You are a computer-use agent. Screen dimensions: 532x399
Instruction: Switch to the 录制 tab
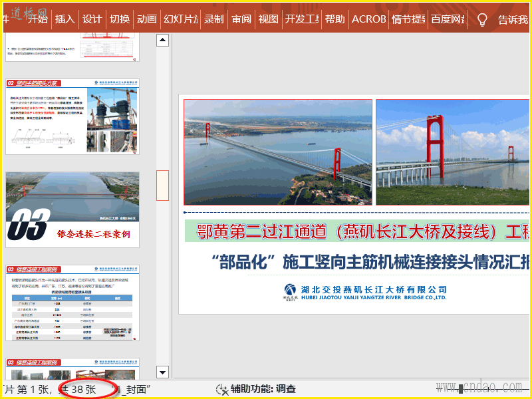point(214,19)
